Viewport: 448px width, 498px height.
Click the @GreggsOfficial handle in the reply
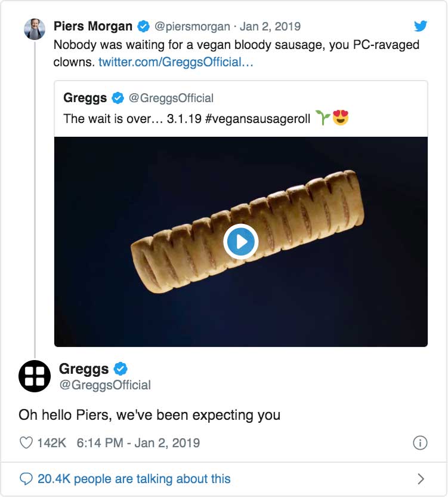coord(105,385)
